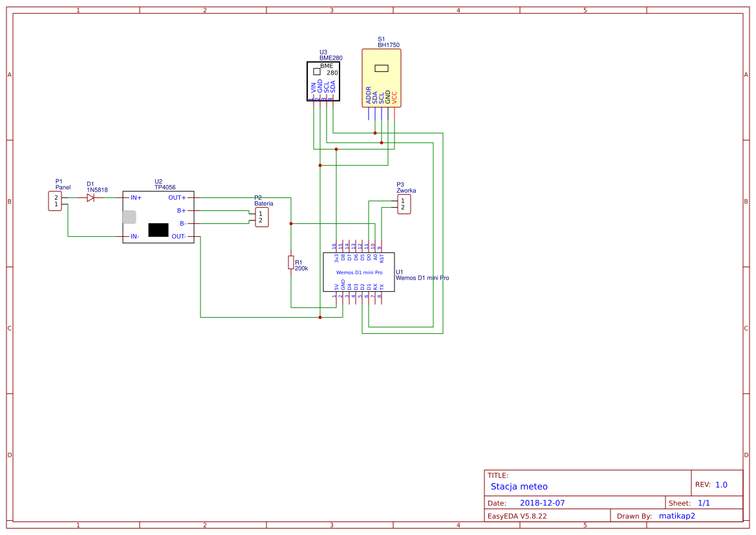
Task: Select the TP4056 charger symbol U2
Action: [158, 217]
